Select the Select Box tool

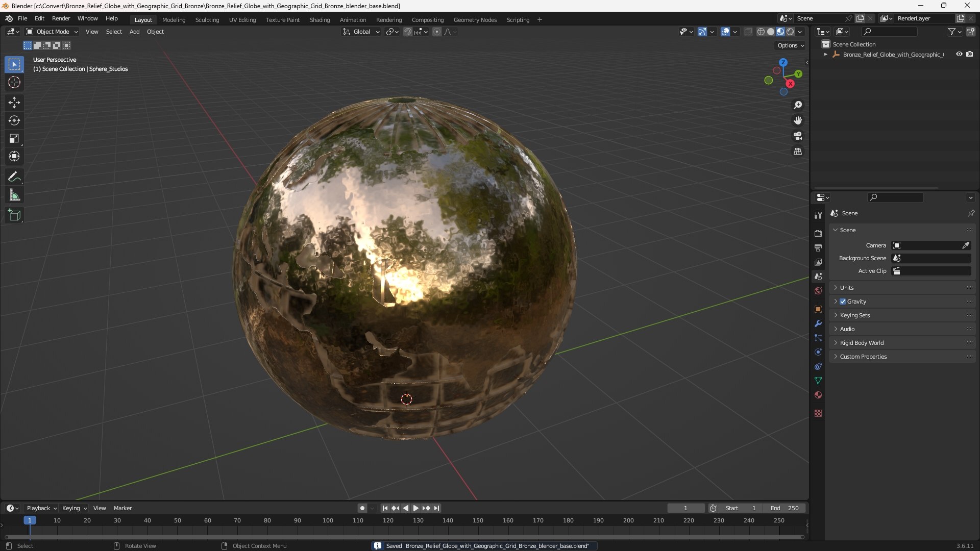14,64
